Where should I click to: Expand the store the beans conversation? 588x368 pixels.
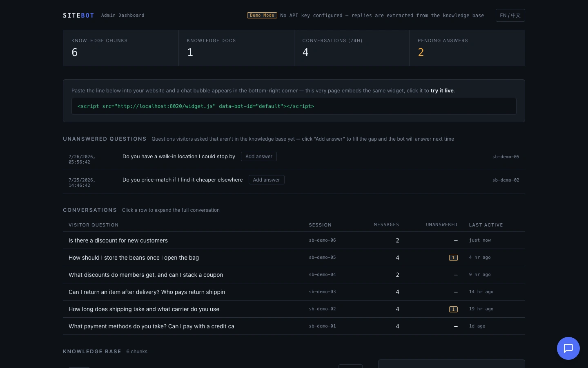pos(294,258)
